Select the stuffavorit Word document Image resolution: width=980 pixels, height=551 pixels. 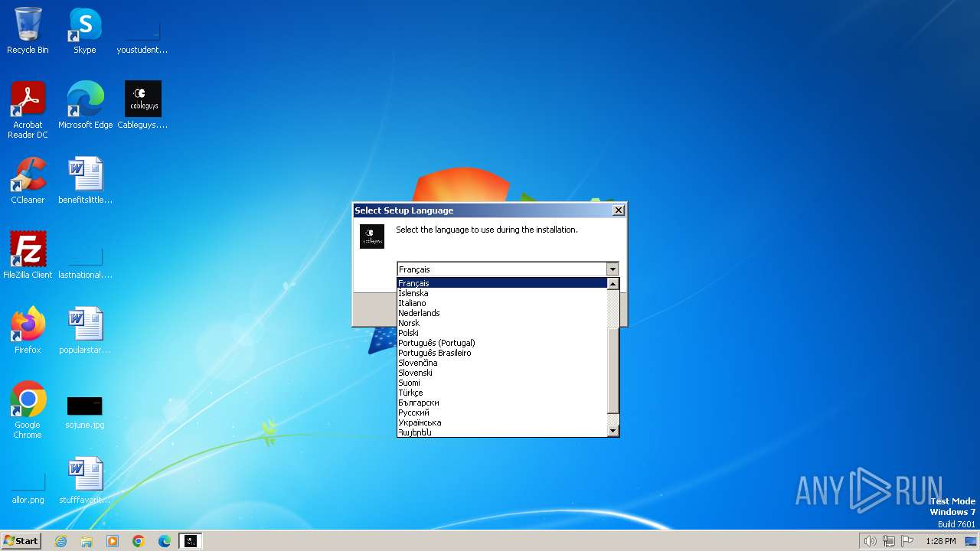85,481
